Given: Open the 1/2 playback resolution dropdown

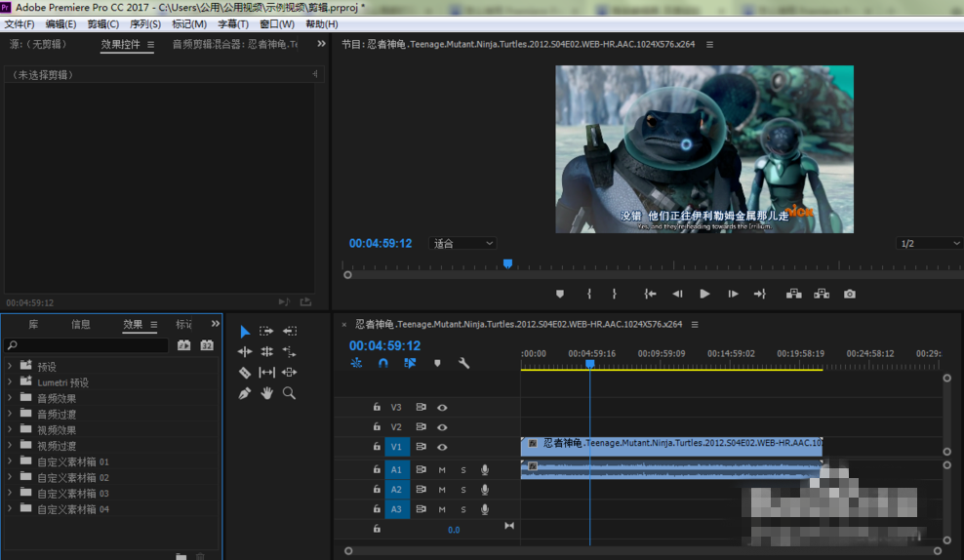Looking at the screenshot, I should (928, 243).
